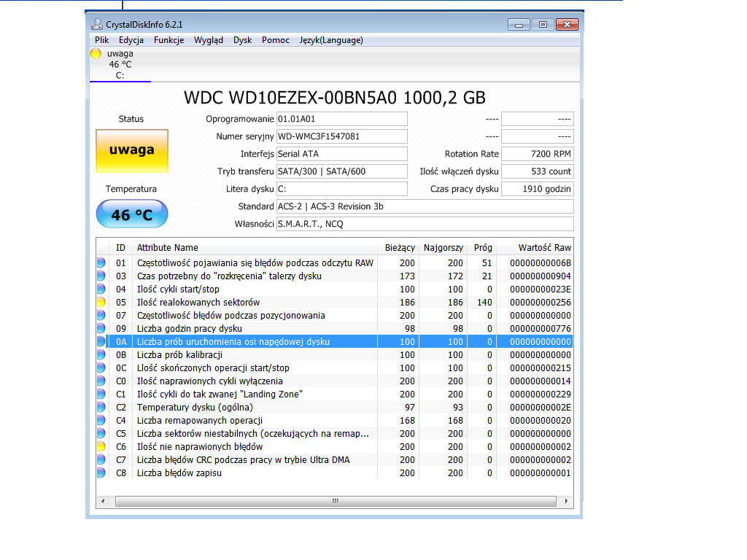Screen dimensions: 747x560
Task: Click the yellow status orb for attribute C6
Action: 101,447
